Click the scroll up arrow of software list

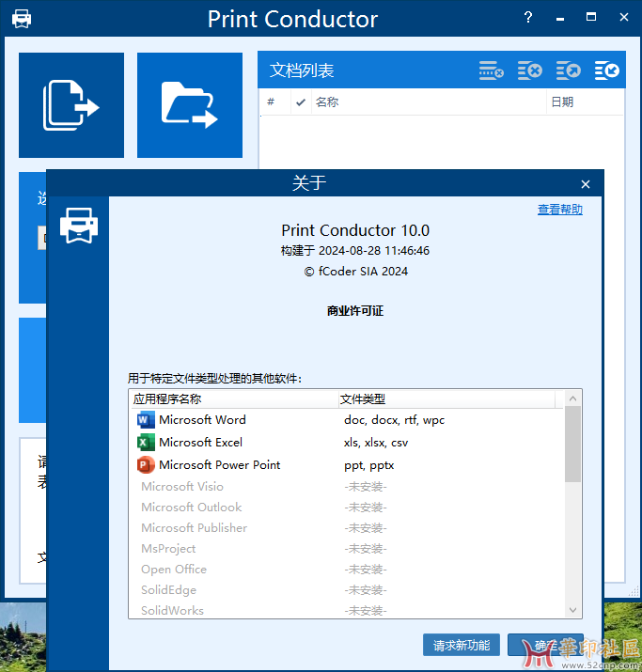coord(573,399)
